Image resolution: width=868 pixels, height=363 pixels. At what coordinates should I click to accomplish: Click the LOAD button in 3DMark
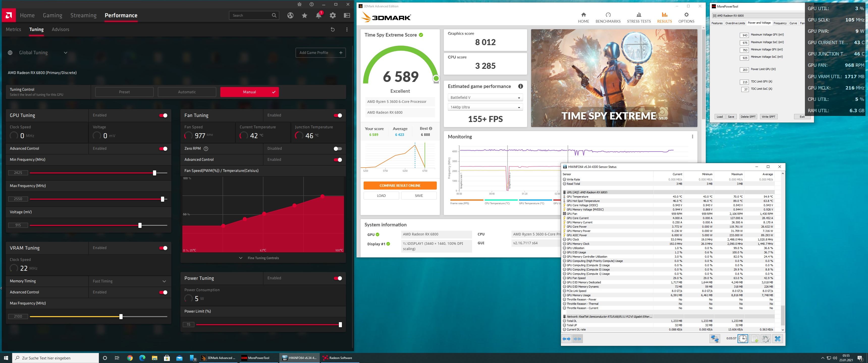pos(381,196)
